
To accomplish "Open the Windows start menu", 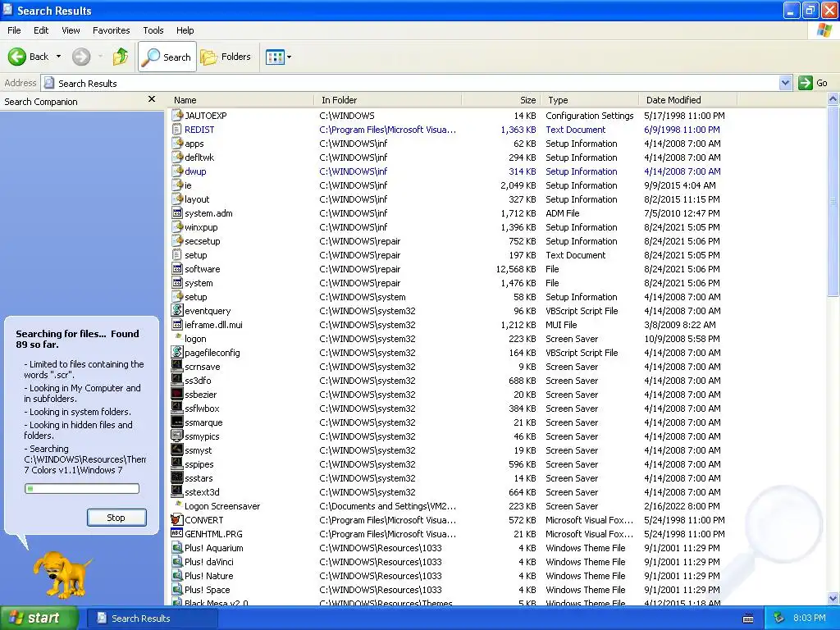I will coord(39,618).
